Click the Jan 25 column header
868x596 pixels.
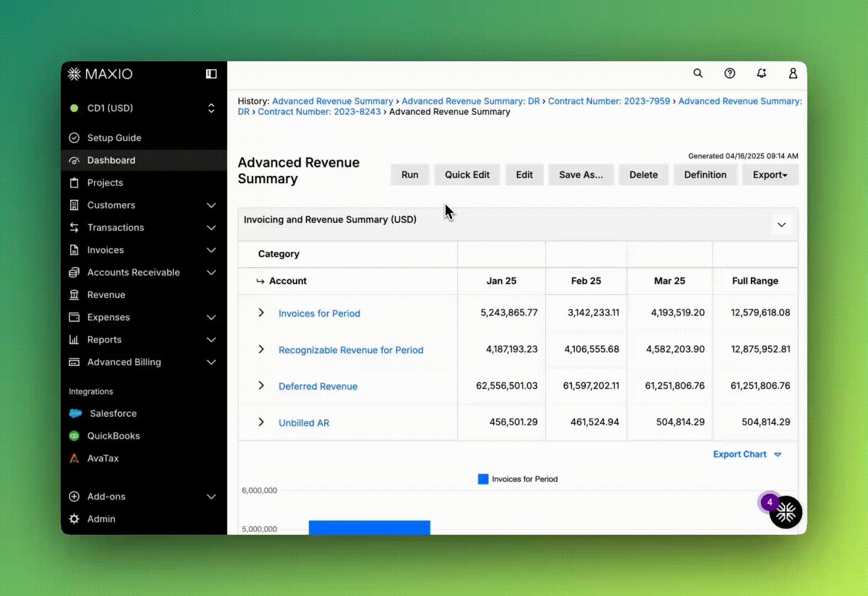pyautogui.click(x=501, y=281)
